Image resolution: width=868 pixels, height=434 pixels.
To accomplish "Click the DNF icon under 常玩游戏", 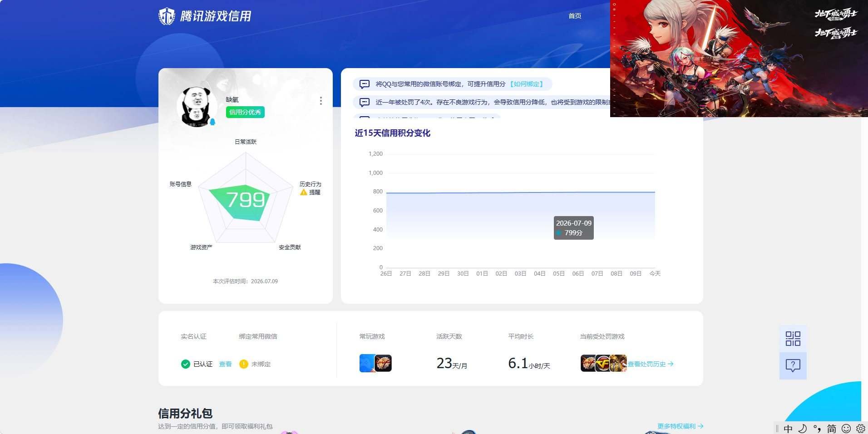I will (x=383, y=363).
